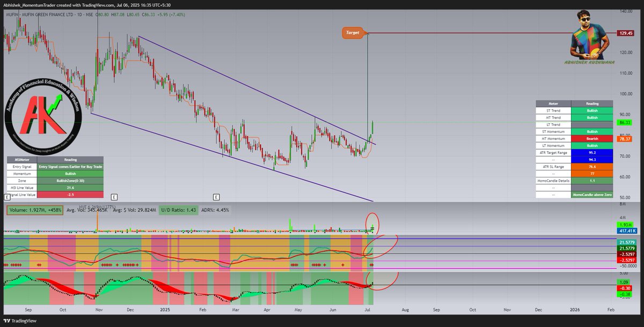Click the May time axis label
This screenshot has height=327, width=644.
[299, 310]
